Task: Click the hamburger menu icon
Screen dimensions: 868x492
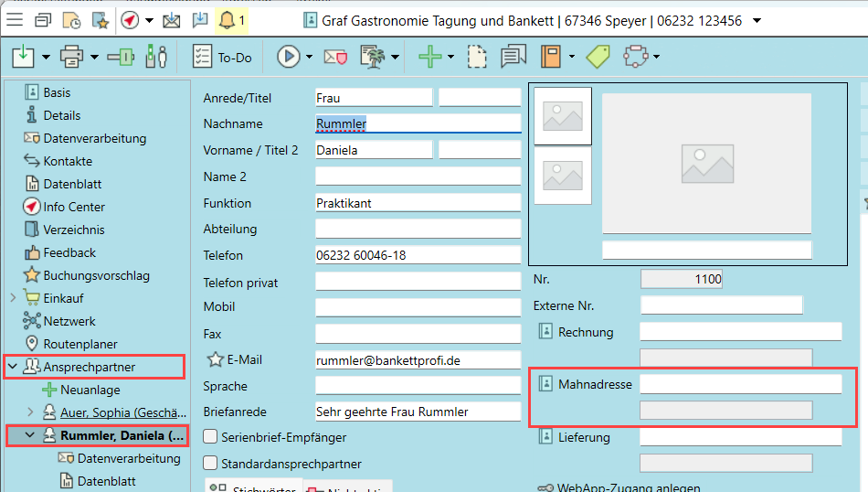Action: click(x=15, y=19)
